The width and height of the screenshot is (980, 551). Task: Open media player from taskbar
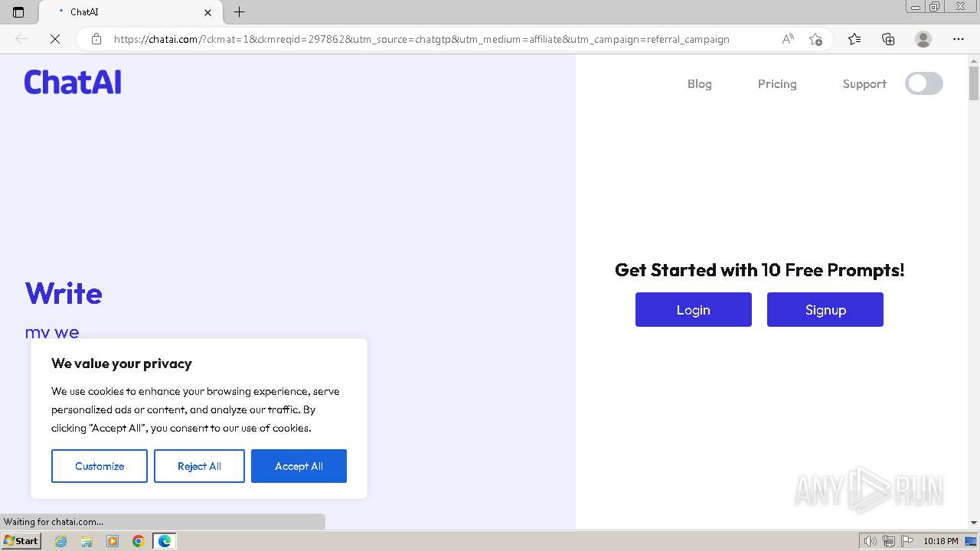pos(113,541)
